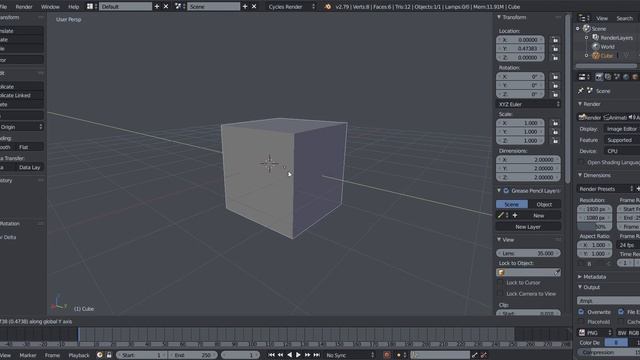Lock the Location Y transform
The image size is (640, 360).
[x=555, y=49]
